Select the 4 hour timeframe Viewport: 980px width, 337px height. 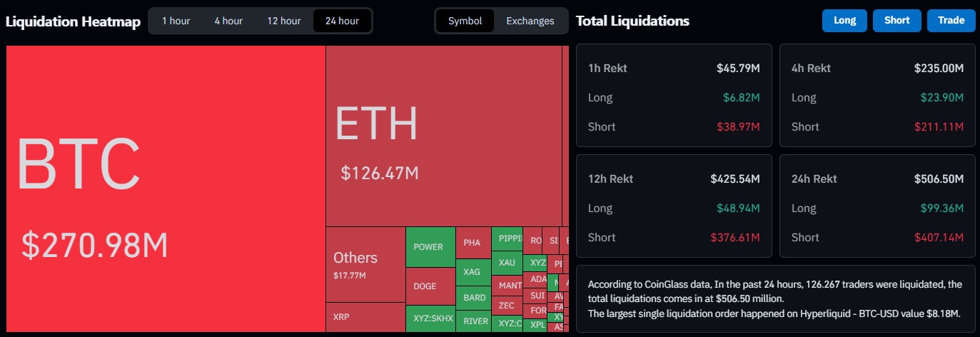[x=228, y=21]
